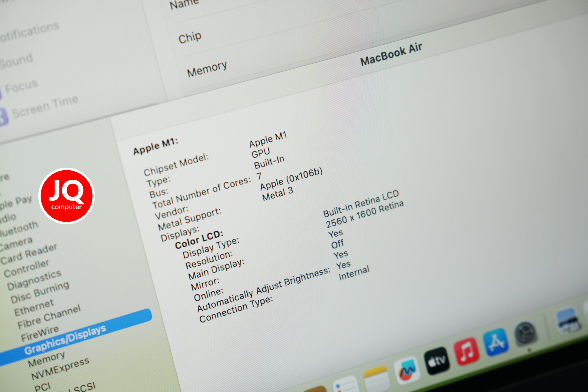Select PCI in the hardware list

(x=42, y=387)
